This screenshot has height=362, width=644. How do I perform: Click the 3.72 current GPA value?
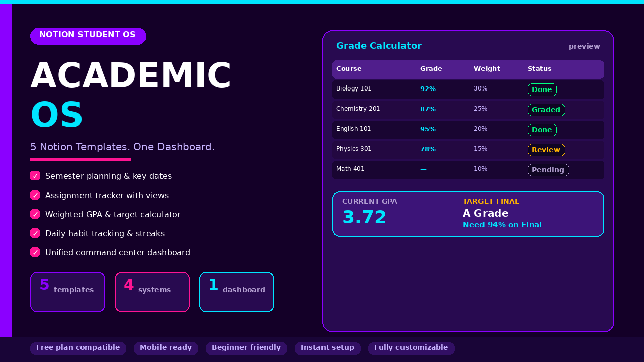click(364, 217)
